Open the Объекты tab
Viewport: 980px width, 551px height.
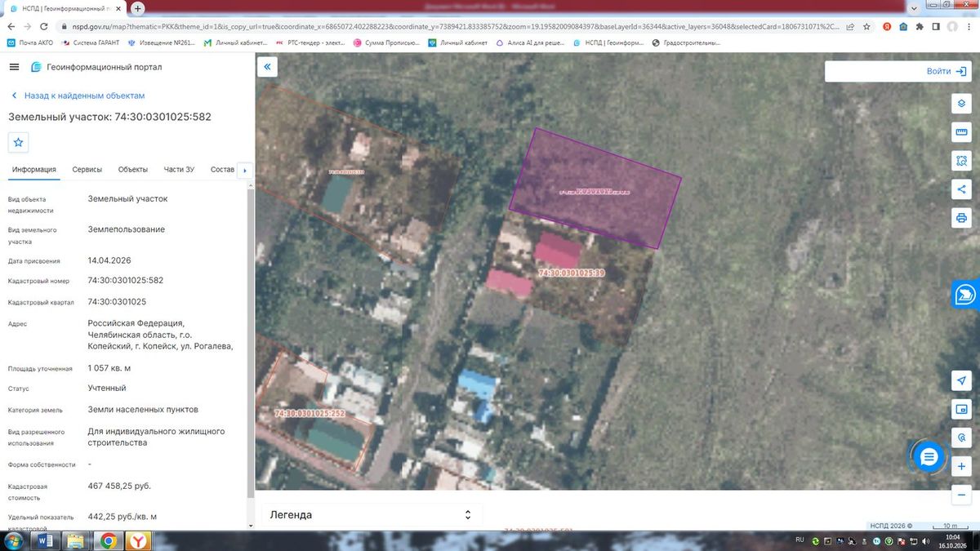[133, 170]
